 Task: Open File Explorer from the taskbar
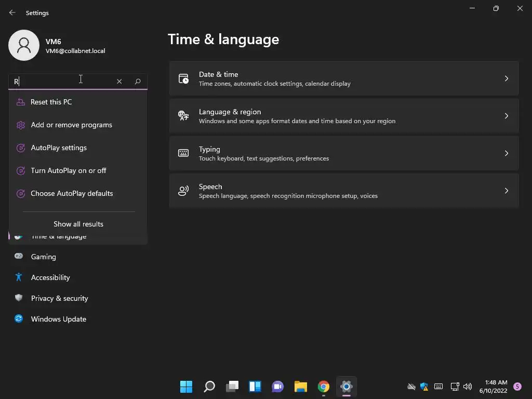point(301,387)
